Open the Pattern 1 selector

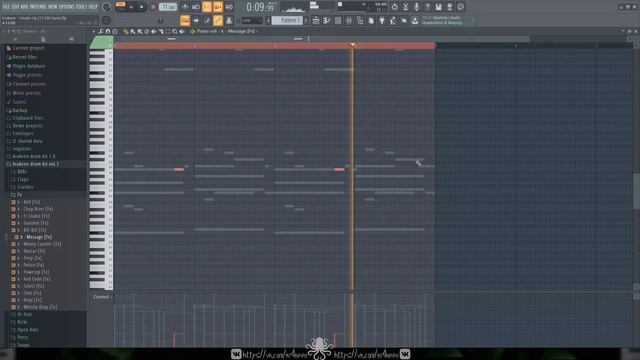point(287,20)
